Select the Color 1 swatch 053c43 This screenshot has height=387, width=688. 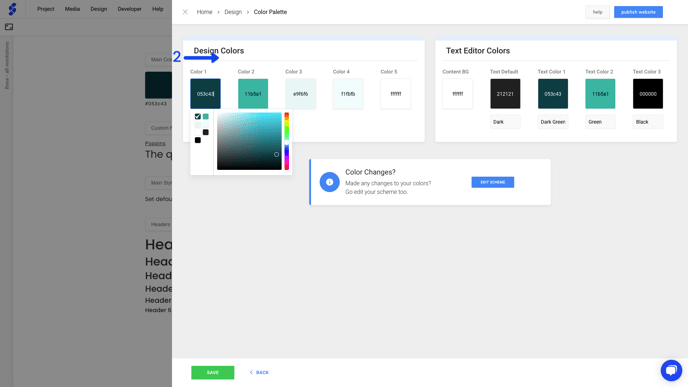pyautogui.click(x=205, y=93)
